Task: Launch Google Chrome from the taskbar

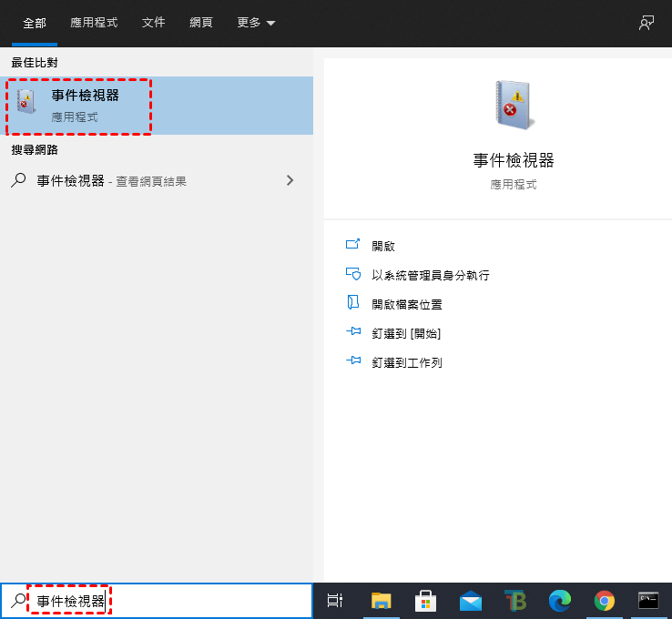Action: coord(604,601)
